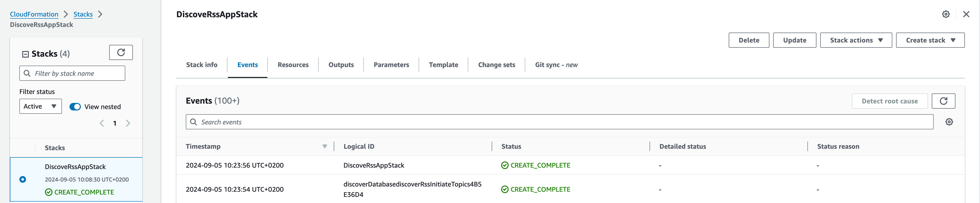Refresh the Events table
Screen dimensions: 980x203
click(x=943, y=101)
